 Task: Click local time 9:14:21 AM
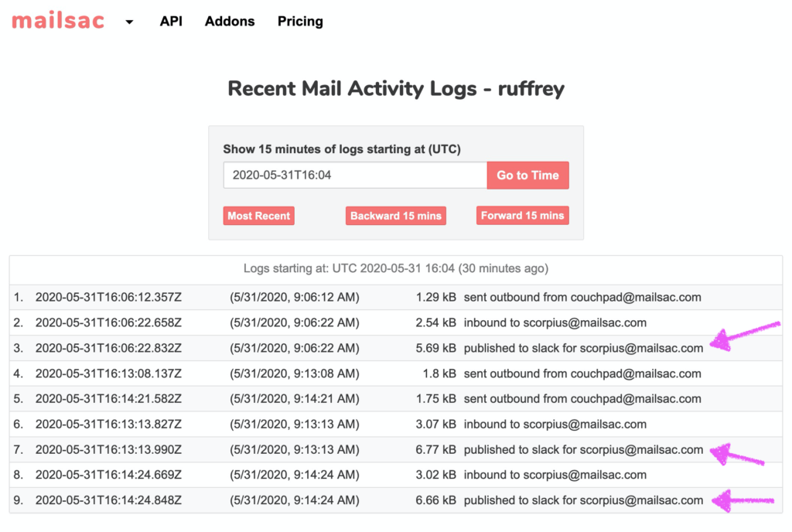(x=295, y=399)
